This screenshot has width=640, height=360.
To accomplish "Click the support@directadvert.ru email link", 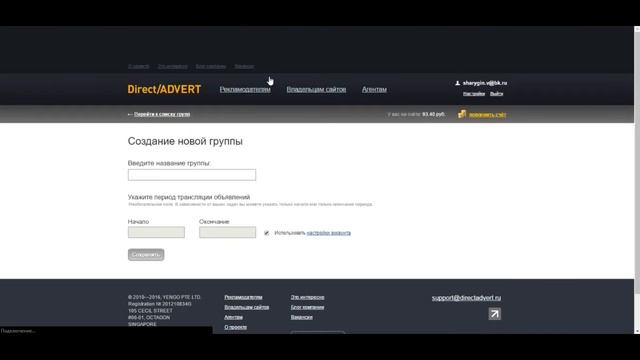I will click(x=466, y=298).
